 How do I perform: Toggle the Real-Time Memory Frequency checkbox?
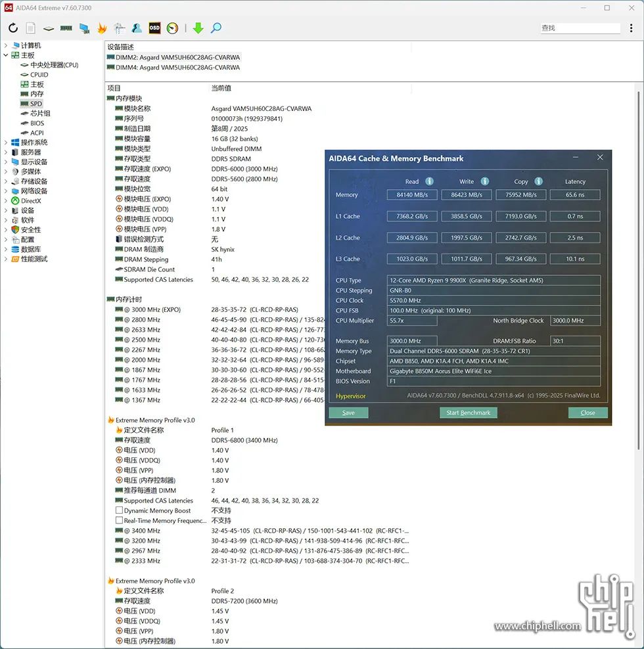(x=120, y=520)
